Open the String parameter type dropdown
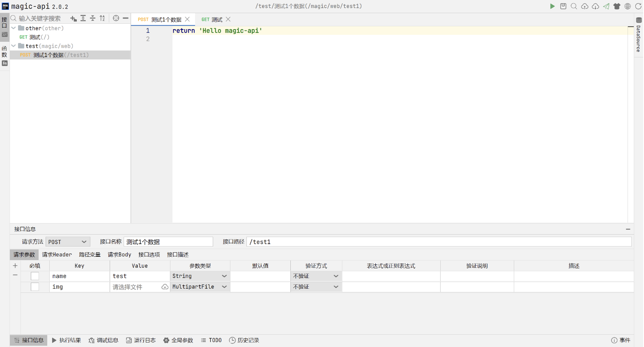 tap(200, 276)
